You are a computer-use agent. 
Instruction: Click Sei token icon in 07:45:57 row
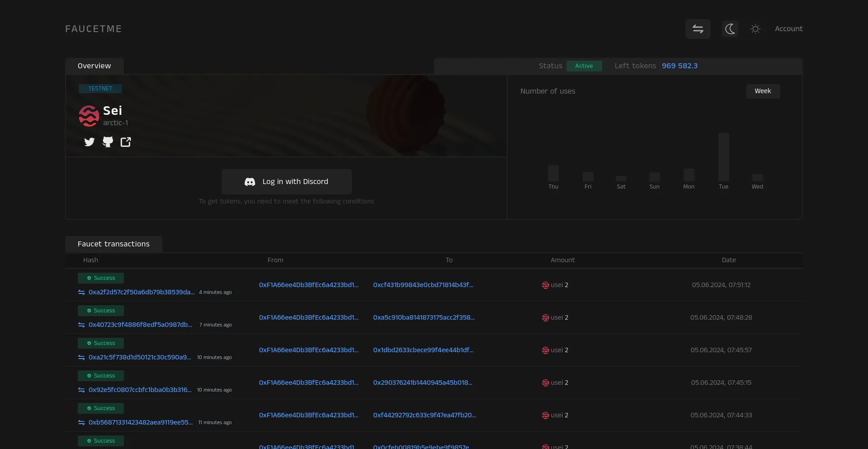(545, 350)
